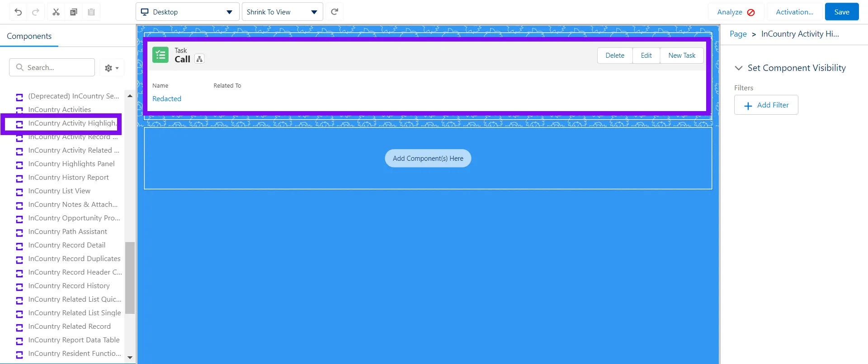Click the undo arrow icon
868x364 pixels.
(18, 12)
